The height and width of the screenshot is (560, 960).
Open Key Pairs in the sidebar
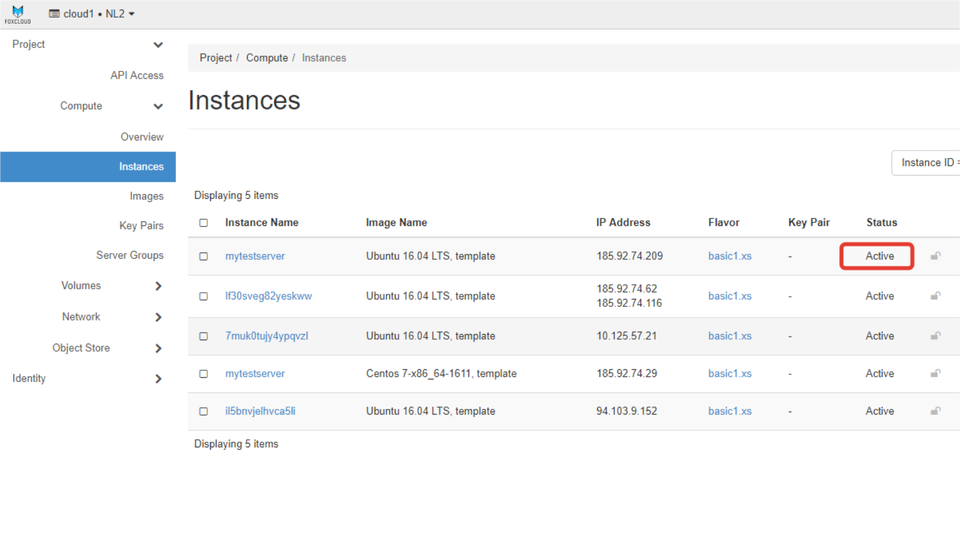(x=141, y=225)
